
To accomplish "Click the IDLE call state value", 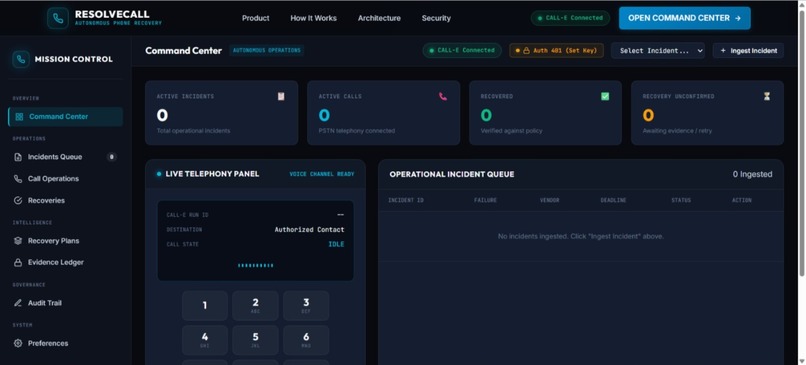I will [x=336, y=244].
